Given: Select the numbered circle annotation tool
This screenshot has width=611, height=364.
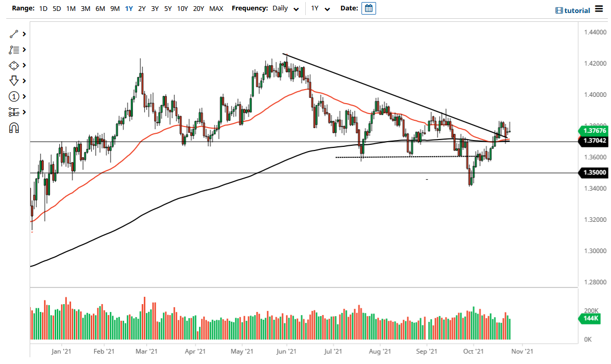Looking at the screenshot, I should 15,96.
